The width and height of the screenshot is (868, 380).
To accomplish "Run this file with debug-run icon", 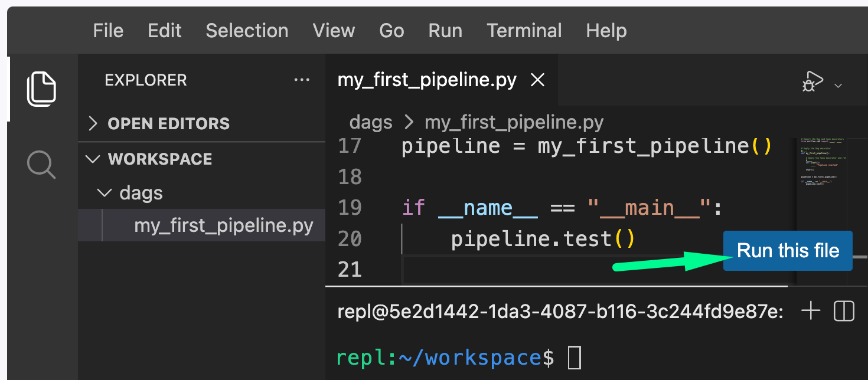I will [812, 82].
